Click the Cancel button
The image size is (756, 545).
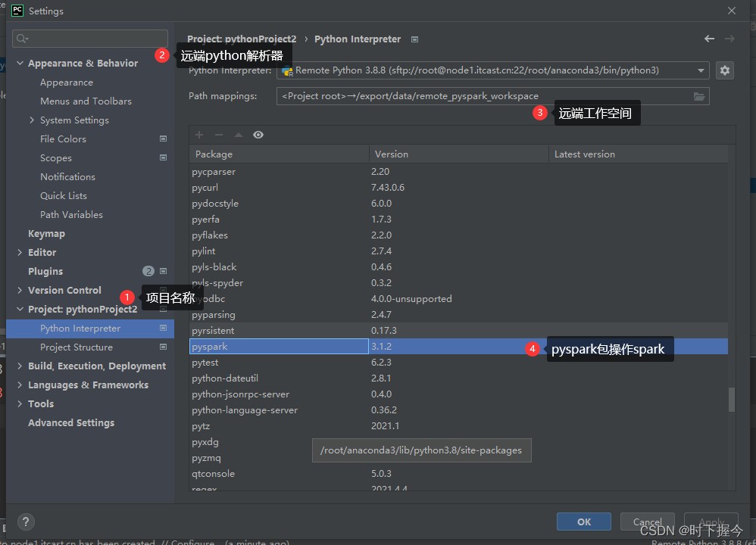coord(647,522)
